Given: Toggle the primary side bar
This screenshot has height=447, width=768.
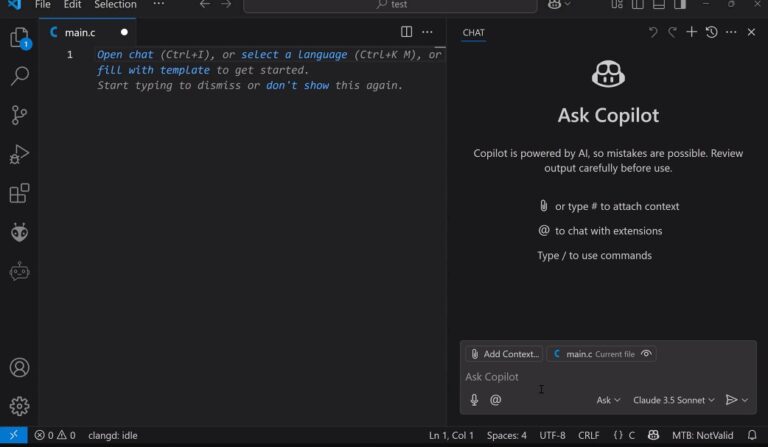Looking at the screenshot, I should coord(638,4).
